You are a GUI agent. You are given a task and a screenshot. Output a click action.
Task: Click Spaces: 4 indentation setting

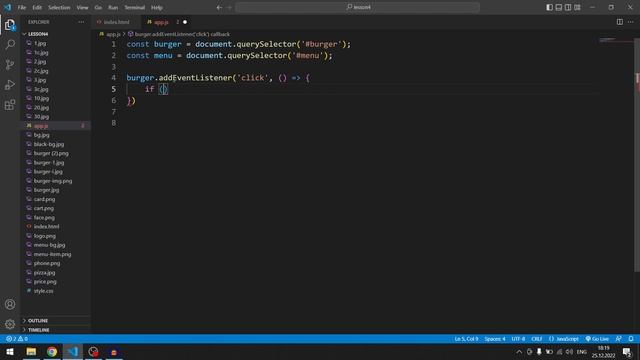click(495, 339)
